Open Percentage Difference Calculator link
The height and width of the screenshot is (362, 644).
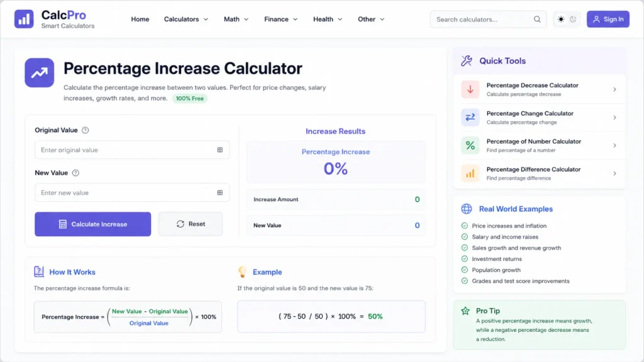(539, 173)
